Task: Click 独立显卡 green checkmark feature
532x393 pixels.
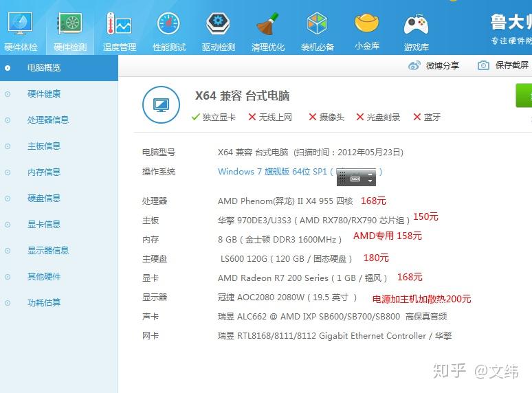Action: click(x=213, y=117)
